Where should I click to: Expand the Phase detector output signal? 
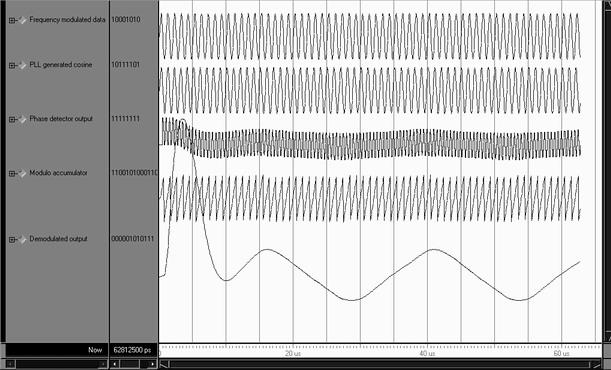12,120
